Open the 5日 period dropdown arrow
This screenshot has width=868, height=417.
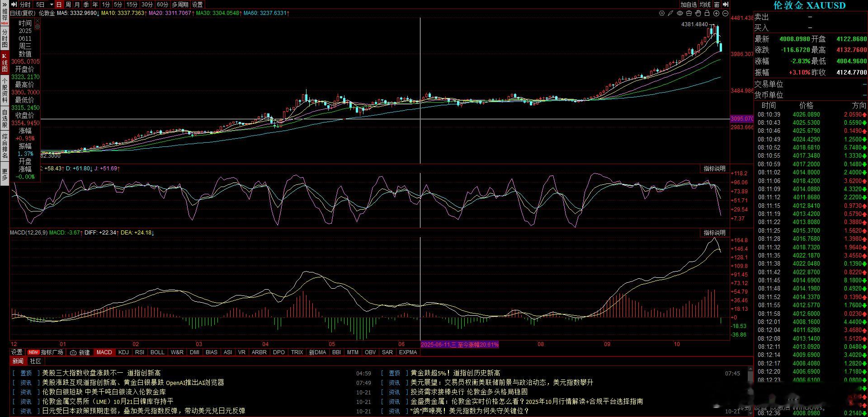point(52,5)
